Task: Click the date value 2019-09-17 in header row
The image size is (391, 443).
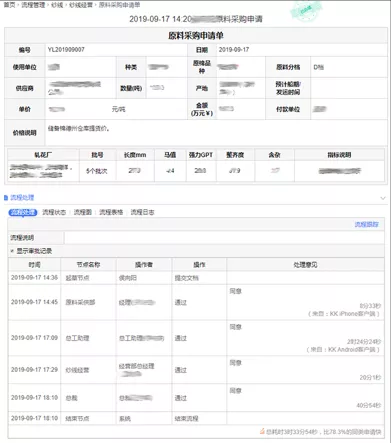Action: (x=234, y=50)
